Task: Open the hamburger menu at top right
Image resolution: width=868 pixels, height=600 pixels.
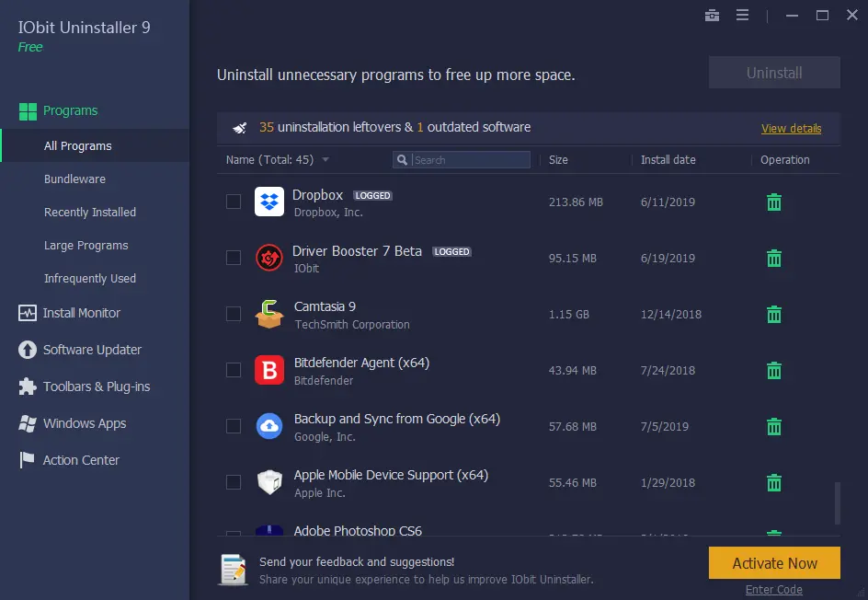Action: tap(742, 15)
